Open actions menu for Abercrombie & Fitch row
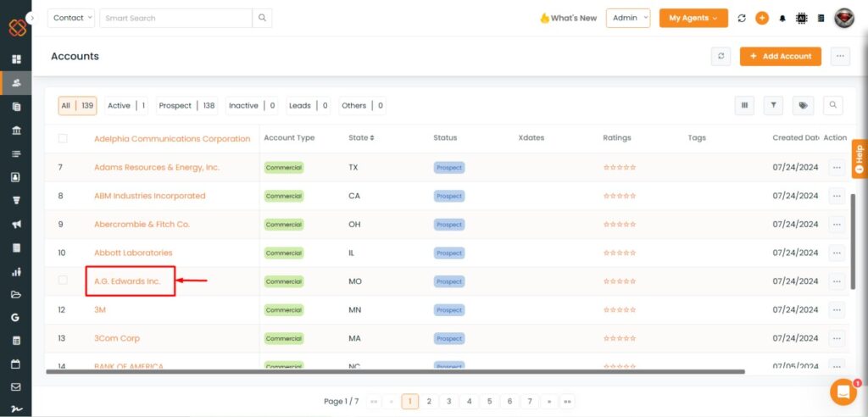Screen dimensions: 868x417 pos(837,225)
